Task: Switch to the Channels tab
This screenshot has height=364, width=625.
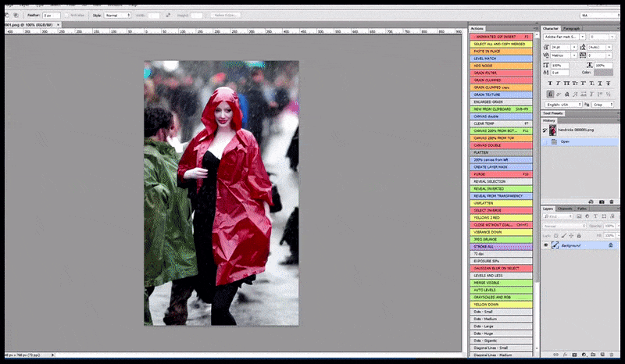Action: click(564, 209)
